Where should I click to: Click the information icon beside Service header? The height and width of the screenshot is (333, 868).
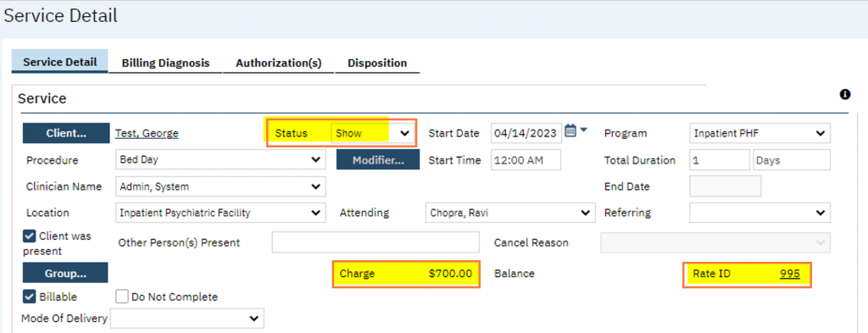(x=845, y=95)
